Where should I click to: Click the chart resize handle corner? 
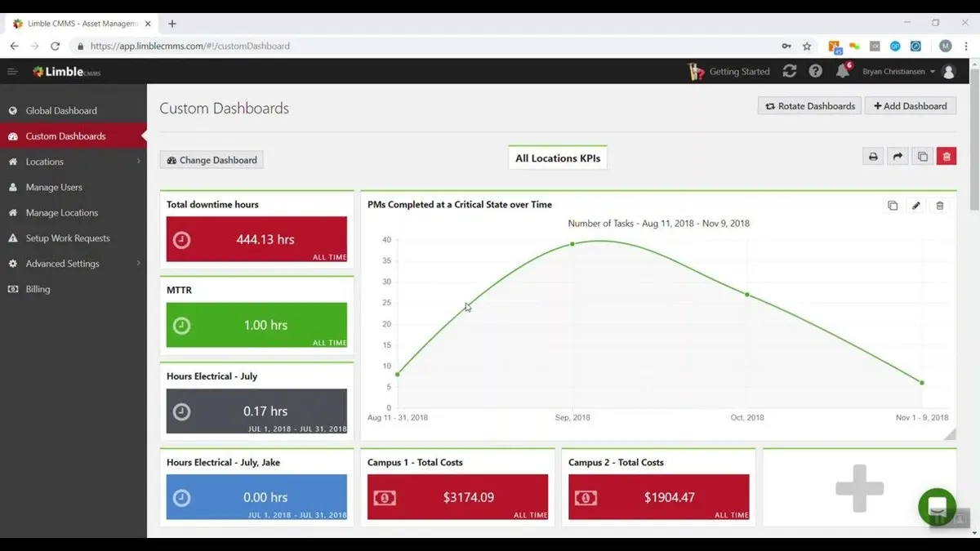tap(950, 434)
